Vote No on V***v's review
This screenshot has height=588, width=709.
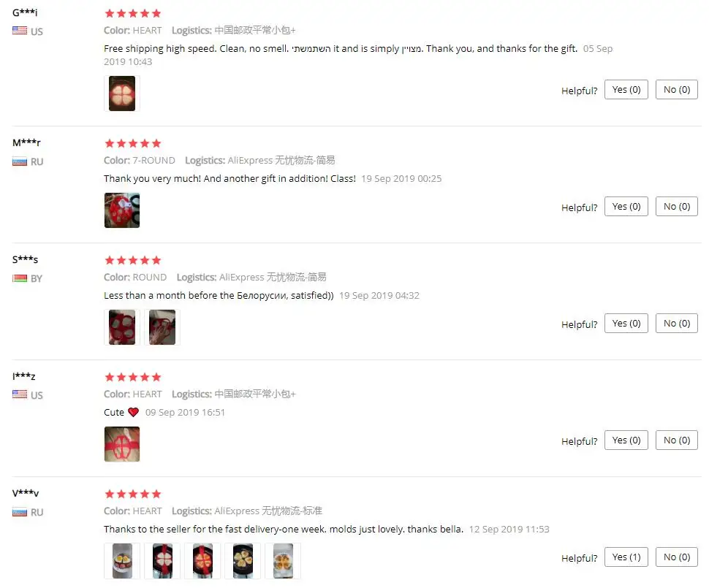coord(676,557)
